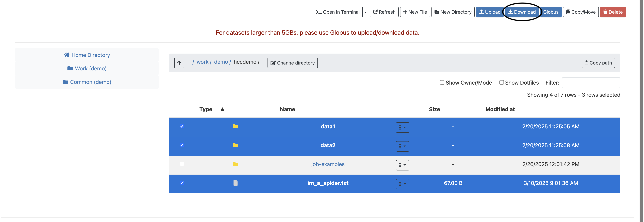
Task: Go to Home Directory in sidebar
Action: tap(87, 55)
